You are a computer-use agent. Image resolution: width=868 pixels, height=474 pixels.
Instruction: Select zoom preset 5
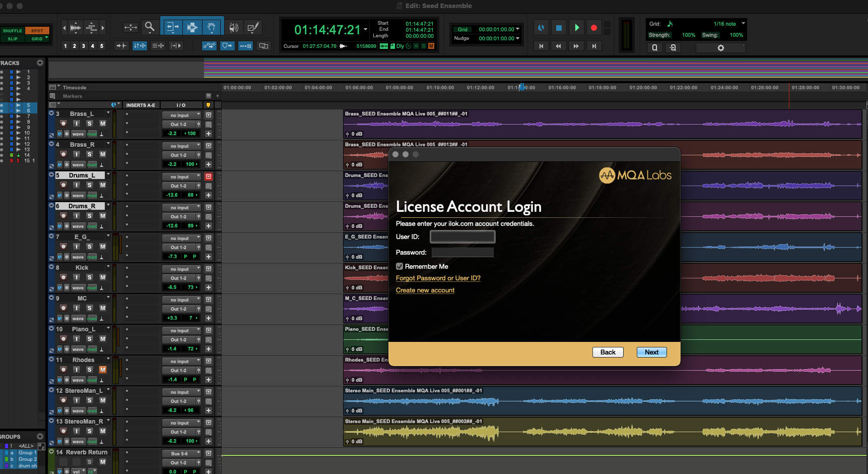click(102, 46)
